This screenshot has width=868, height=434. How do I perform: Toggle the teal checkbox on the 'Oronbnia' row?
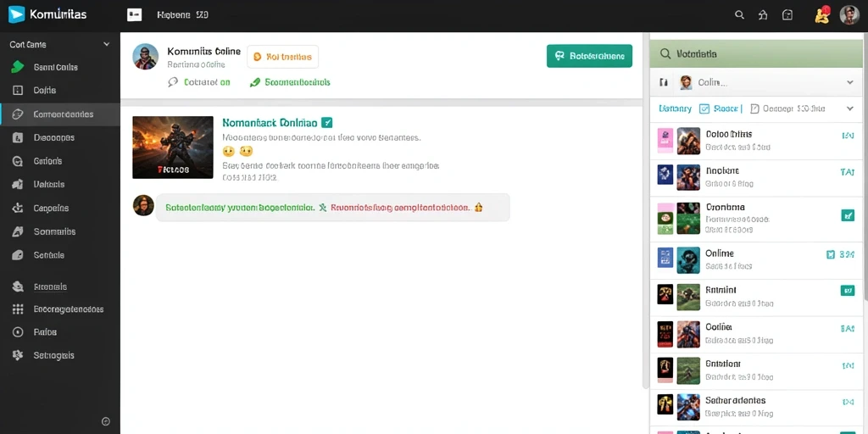[x=848, y=215]
